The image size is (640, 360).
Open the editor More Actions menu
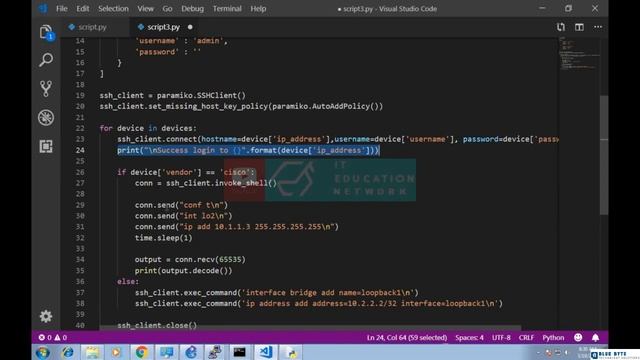click(598, 27)
